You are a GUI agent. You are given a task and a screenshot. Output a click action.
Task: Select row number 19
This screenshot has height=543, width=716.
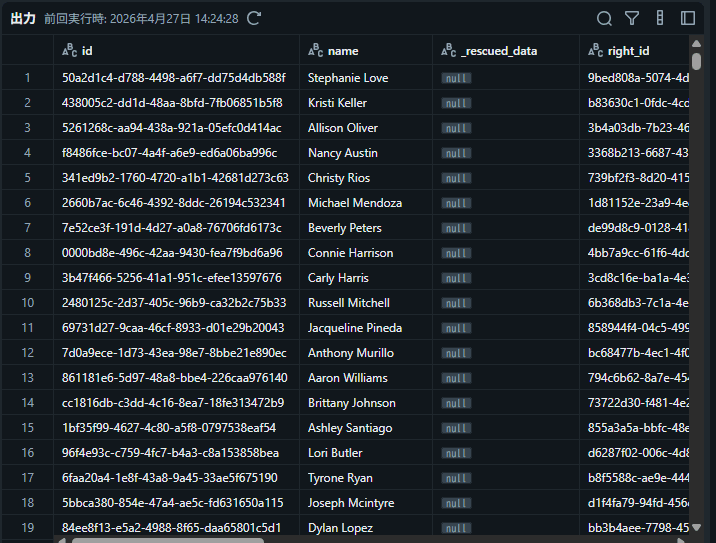click(x=27, y=527)
